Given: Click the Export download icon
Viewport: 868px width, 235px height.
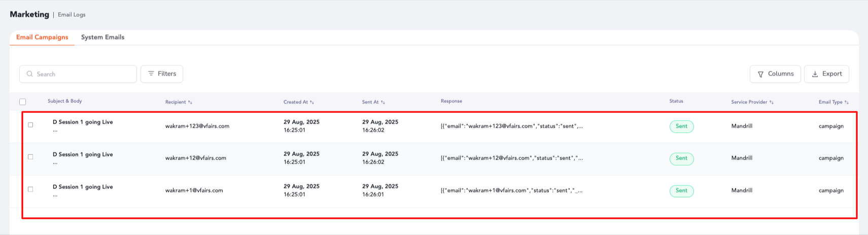Looking at the screenshot, I should tap(815, 74).
